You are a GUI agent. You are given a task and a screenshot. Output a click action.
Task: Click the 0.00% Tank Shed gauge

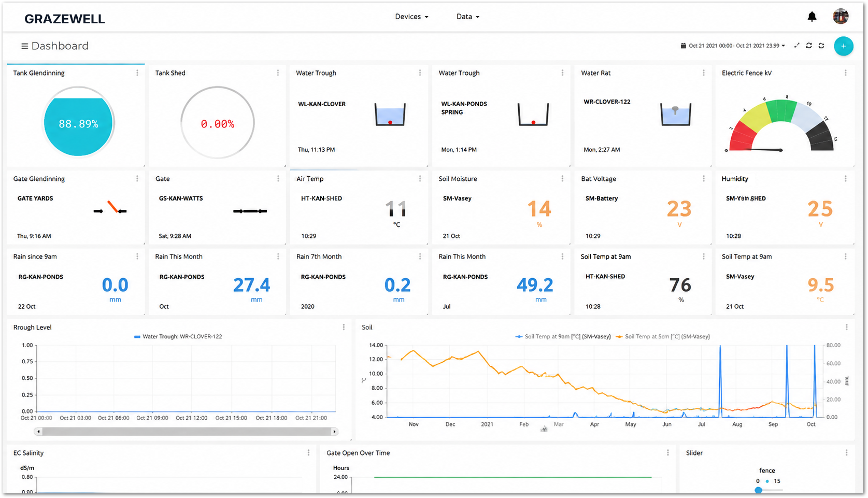[218, 123]
